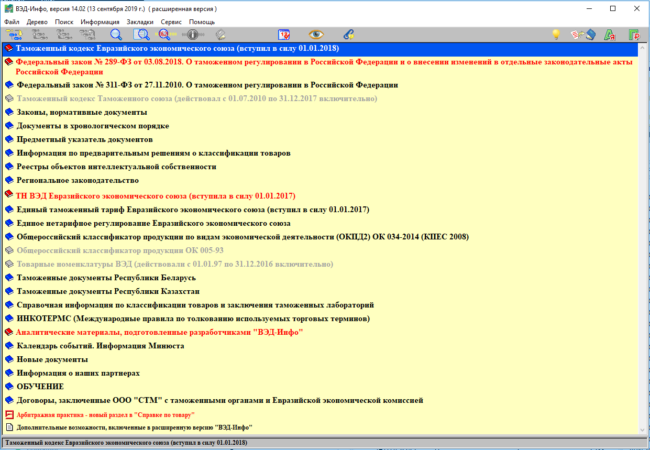Expand Таможенные документы Республики Беларусь book node
650x450 pixels.
pos(9,276)
